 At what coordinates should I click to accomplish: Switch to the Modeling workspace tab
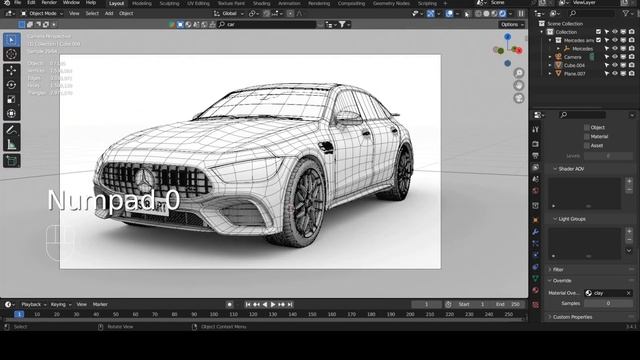(x=142, y=3)
